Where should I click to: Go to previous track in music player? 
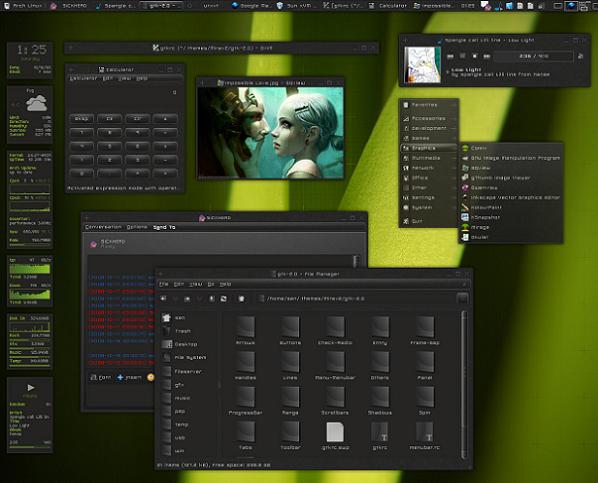[x=450, y=56]
